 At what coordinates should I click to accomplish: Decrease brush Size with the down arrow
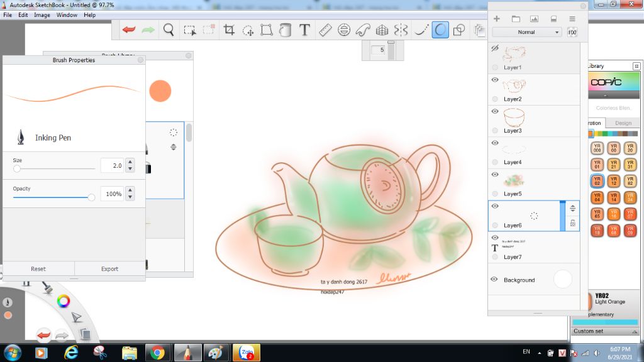pos(130,168)
